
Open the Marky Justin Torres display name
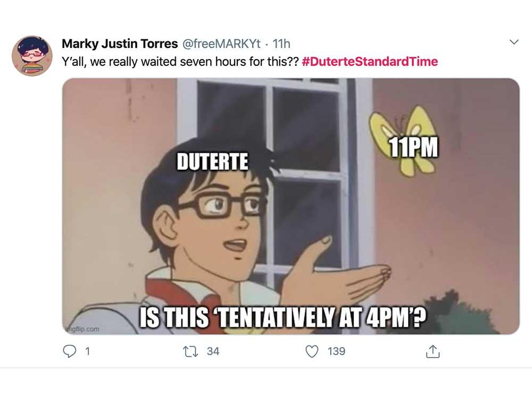point(120,43)
